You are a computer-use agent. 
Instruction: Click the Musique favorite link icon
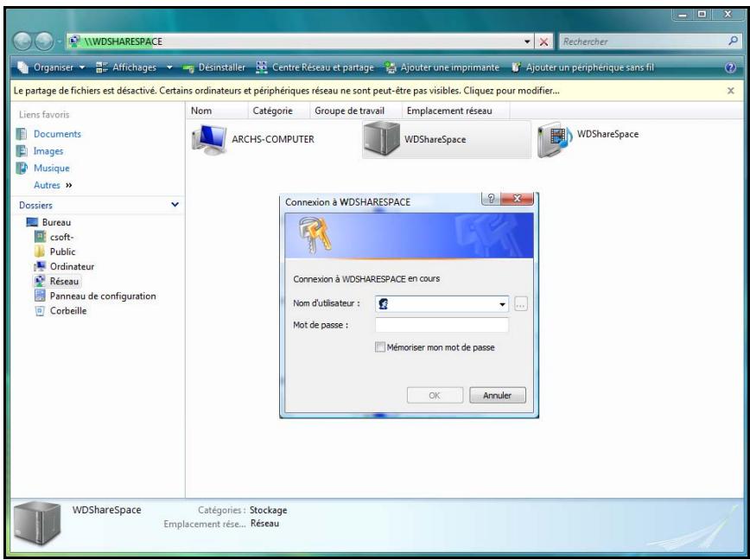pos(22,169)
